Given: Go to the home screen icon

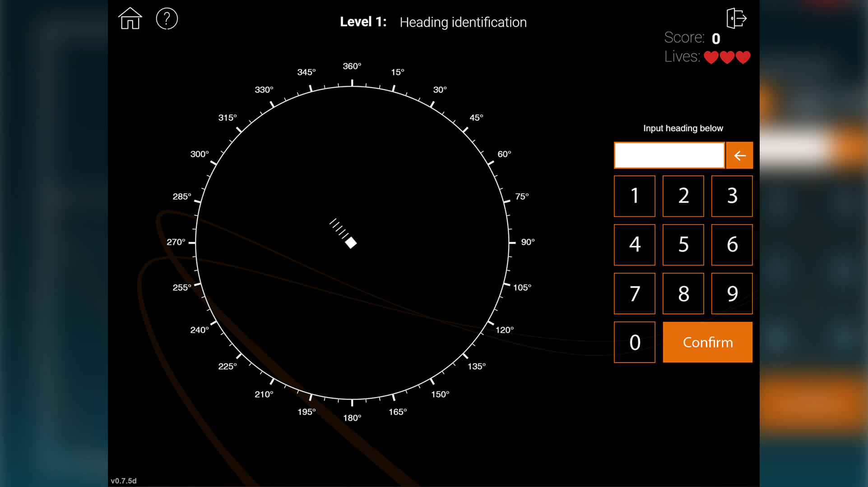Looking at the screenshot, I should pos(130,19).
